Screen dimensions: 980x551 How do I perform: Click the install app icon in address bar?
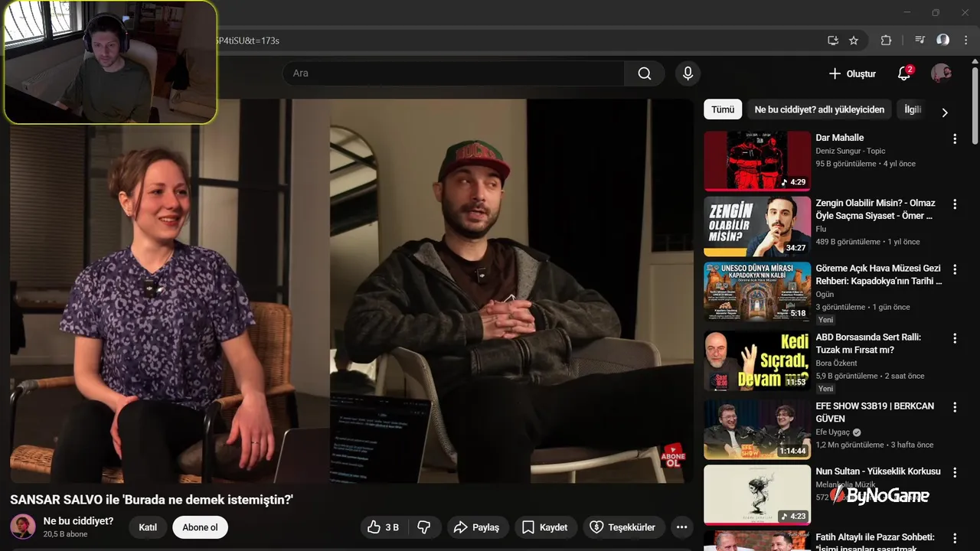click(x=833, y=41)
